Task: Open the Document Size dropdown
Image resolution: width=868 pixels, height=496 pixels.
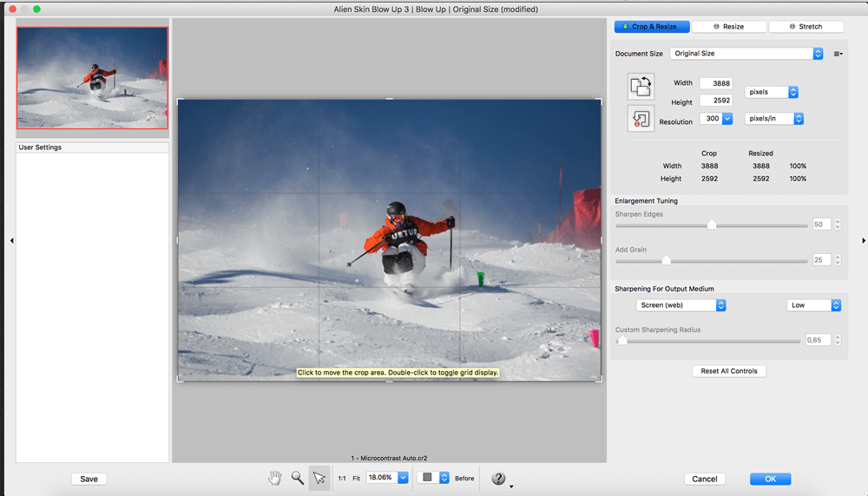Action: point(746,54)
